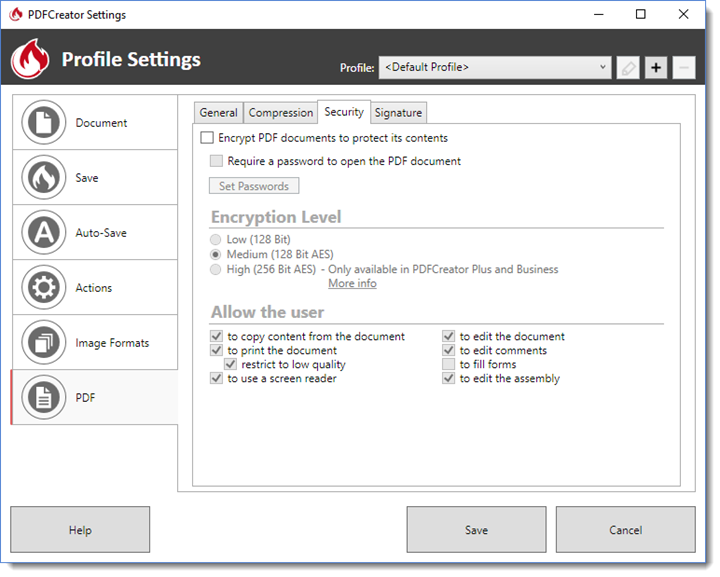
Task: Minimize the PDFCreator Settings window
Action: tap(598, 14)
